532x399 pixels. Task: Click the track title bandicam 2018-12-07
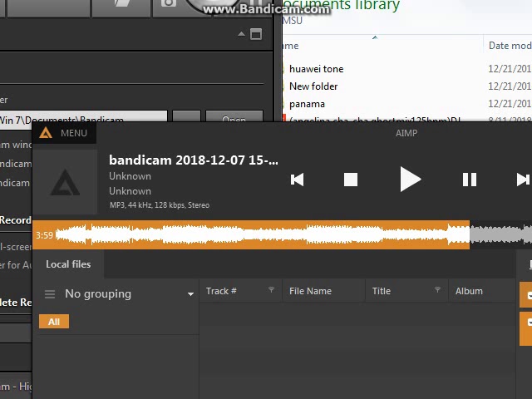[x=194, y=160]
